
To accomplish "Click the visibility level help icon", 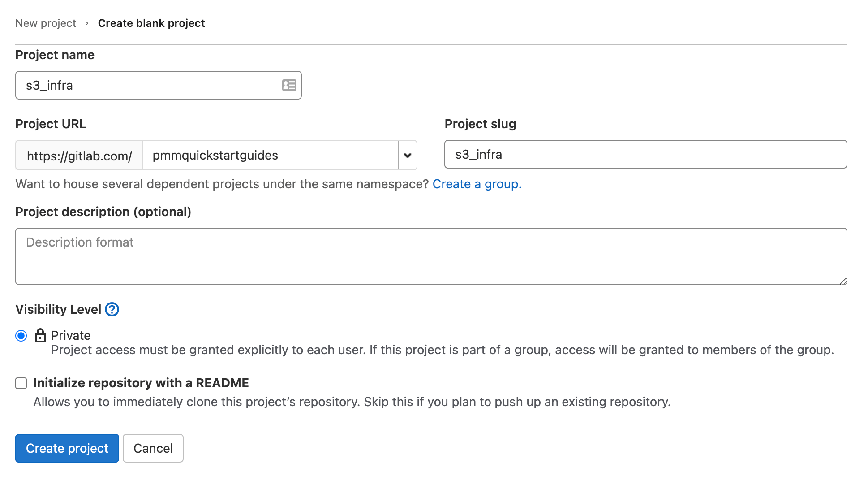I will [112, 309].
